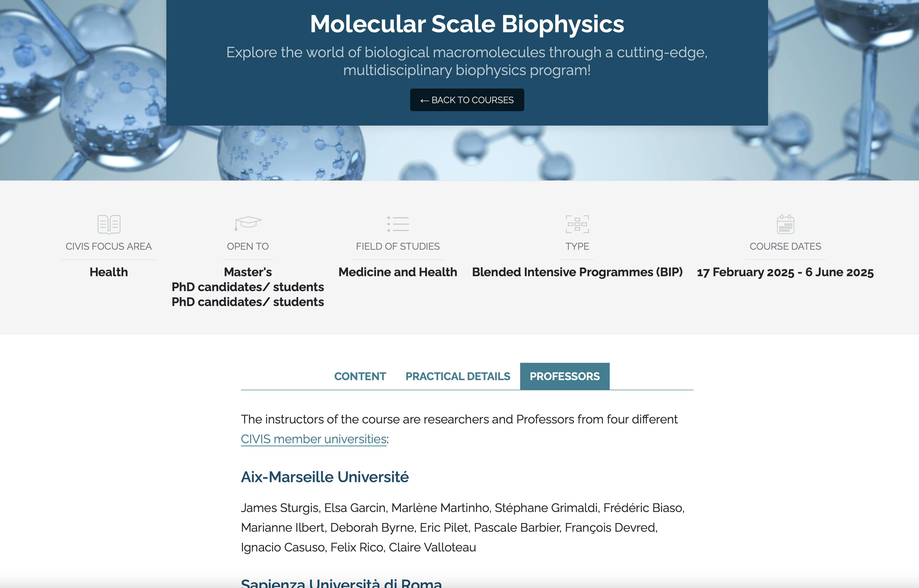Open the Content tab
The width and height of the screenshot is (919, 588).
tap(360, 377)
